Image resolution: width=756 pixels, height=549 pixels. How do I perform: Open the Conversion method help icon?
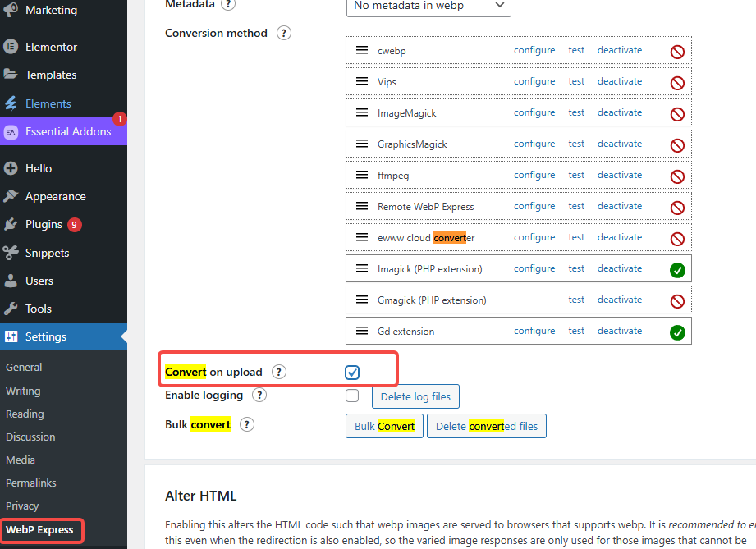pos(283,34)
